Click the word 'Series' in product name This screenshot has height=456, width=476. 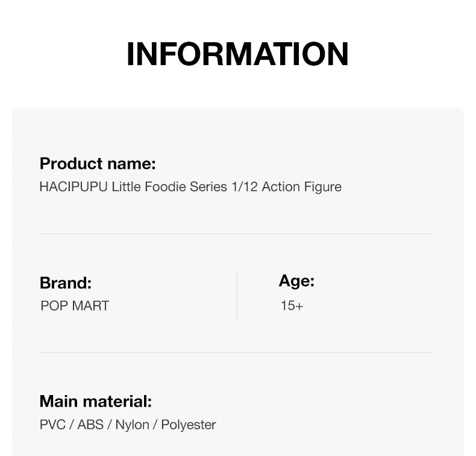(208, 187)
